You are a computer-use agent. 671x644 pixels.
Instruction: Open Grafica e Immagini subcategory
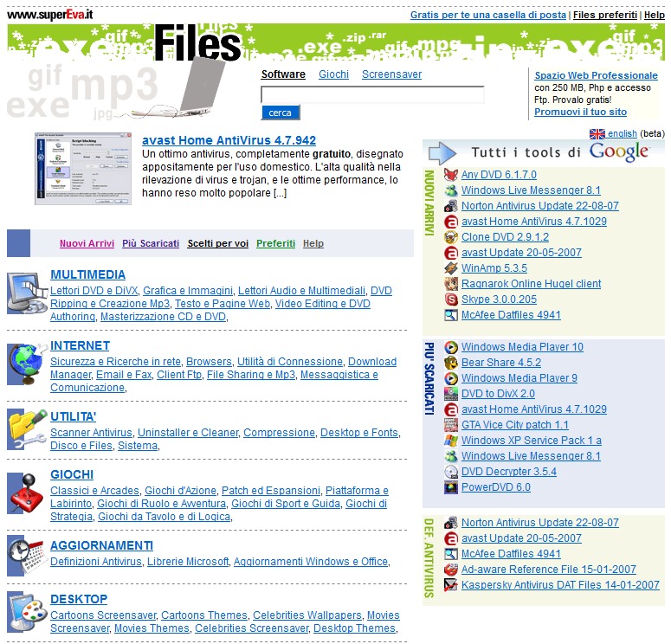[x=188, y=291]
